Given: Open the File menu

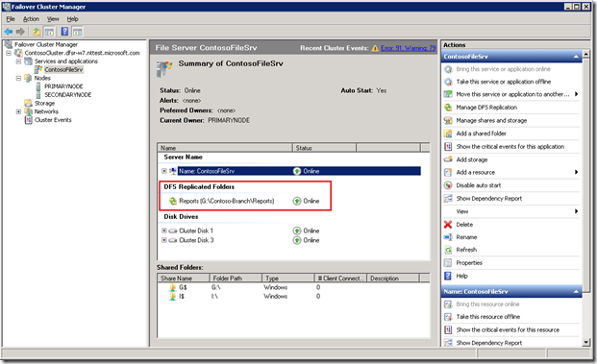Looking at the screenshot, I should tap(11, 19).
